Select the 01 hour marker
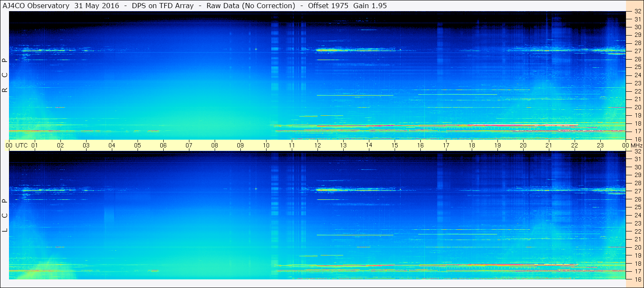This screenshot has height=288, width=644. pyautogui.click(x=35, y=145)
